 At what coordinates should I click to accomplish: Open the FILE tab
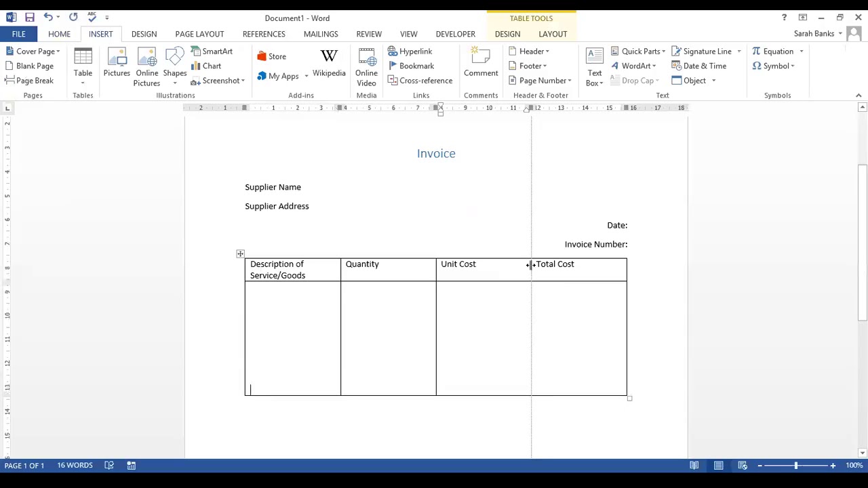coord(18,34)
